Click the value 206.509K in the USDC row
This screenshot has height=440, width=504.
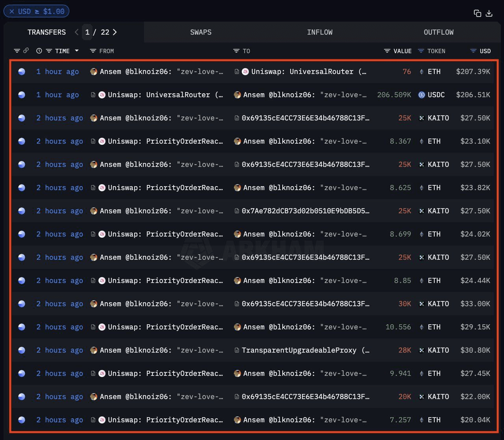click(394, 95)
